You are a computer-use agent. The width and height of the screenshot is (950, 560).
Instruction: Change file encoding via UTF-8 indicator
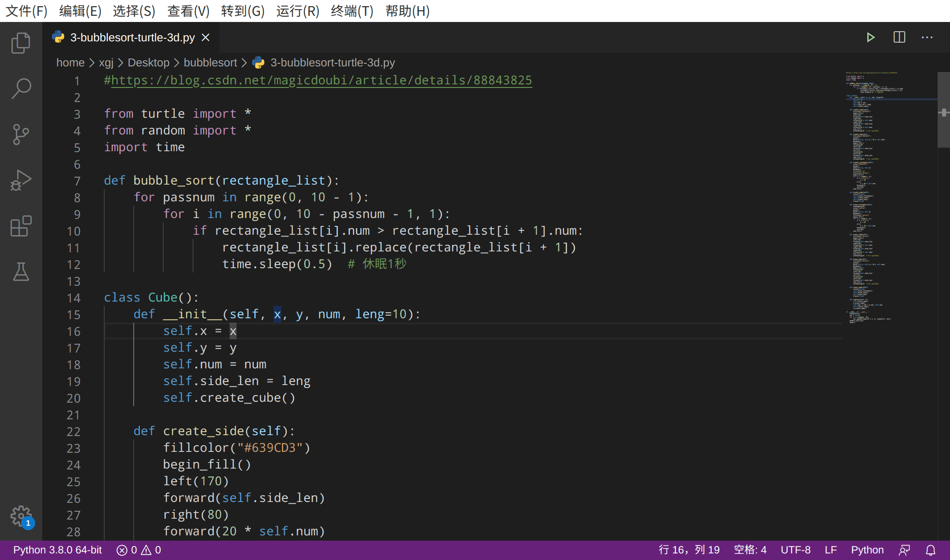tap(796, 549)
